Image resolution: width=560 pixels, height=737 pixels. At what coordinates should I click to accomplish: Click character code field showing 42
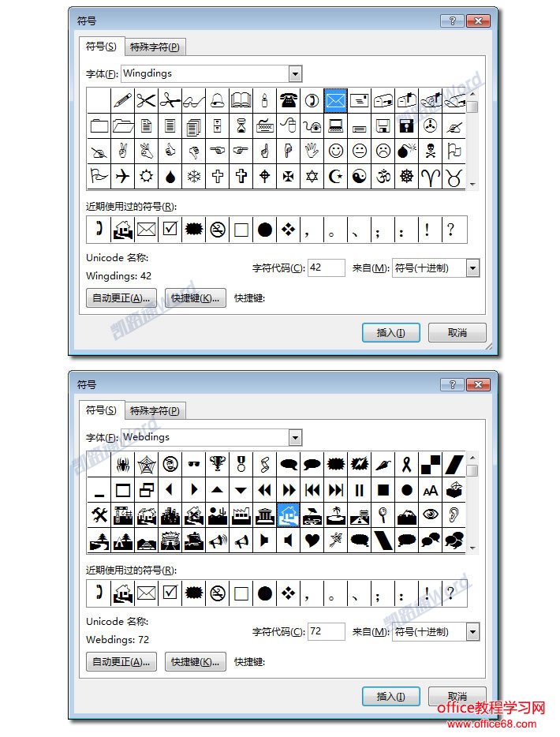[327, 268]
